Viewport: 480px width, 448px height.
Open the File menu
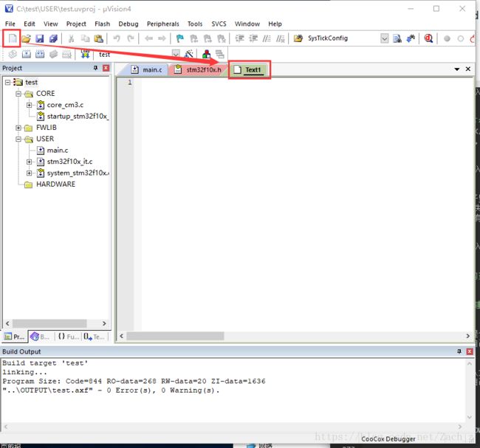(10, 24)
